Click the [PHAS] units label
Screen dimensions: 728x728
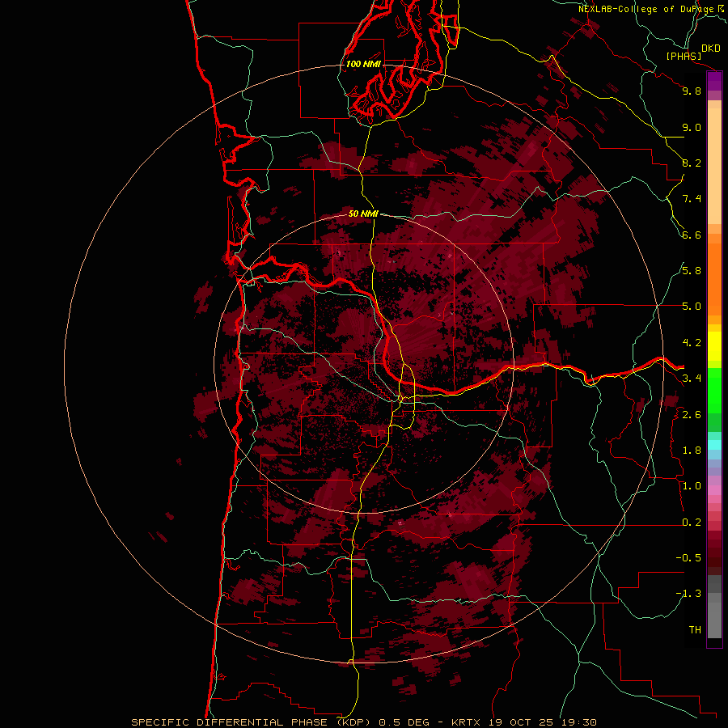[684, 57]
